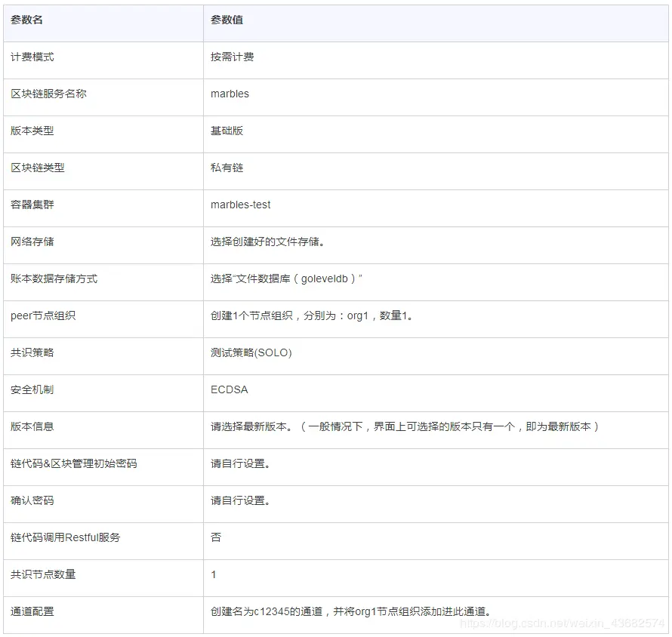Select the 测试策略(SOLO) value

[251, 352]
